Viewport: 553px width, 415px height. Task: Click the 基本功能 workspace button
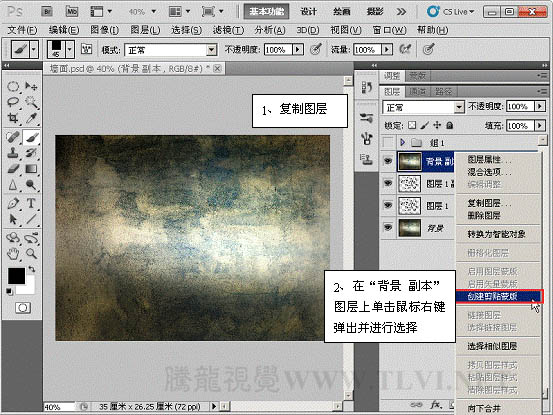pos(267,12)
